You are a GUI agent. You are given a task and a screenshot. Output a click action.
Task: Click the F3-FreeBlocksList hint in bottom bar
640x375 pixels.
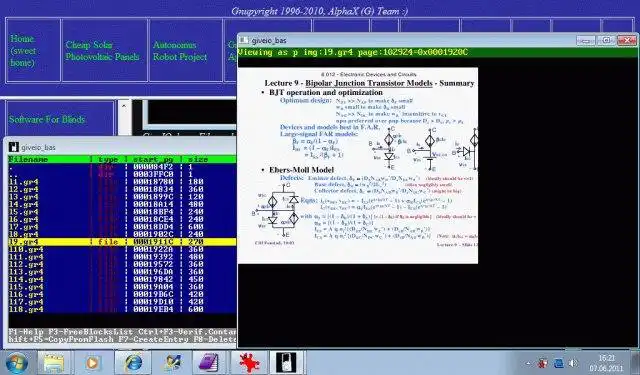coord(91,332)
